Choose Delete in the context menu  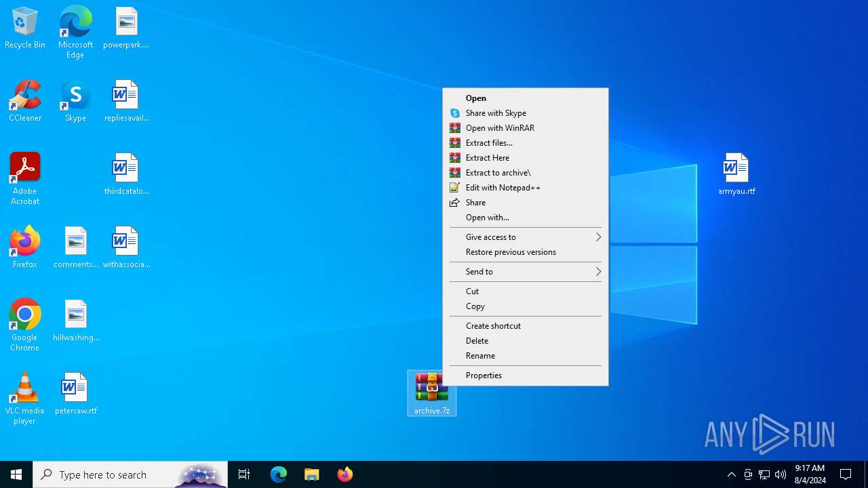click(x=526, y=341)
